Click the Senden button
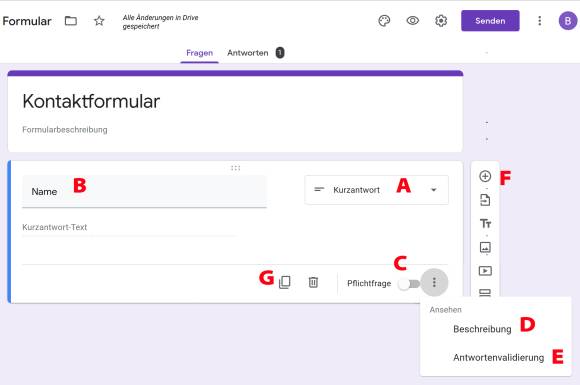This screenshot has height=385, width=580. coord(490,21)
